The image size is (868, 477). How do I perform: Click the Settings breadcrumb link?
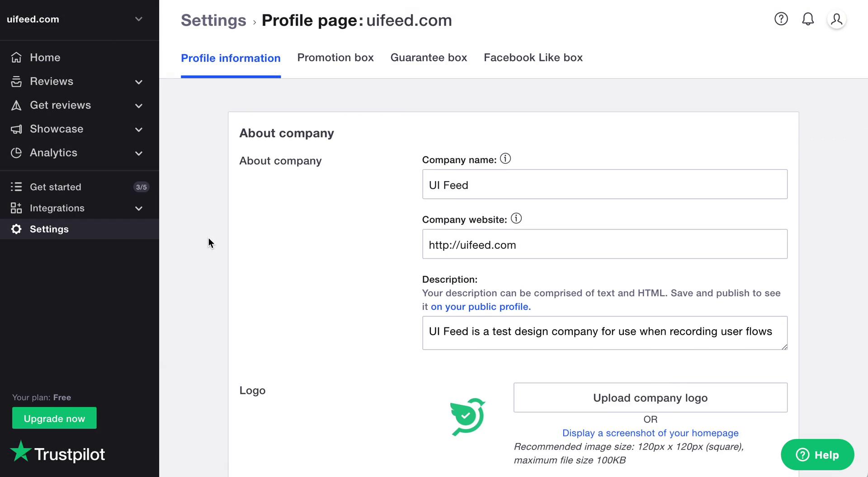coord(213,20)
